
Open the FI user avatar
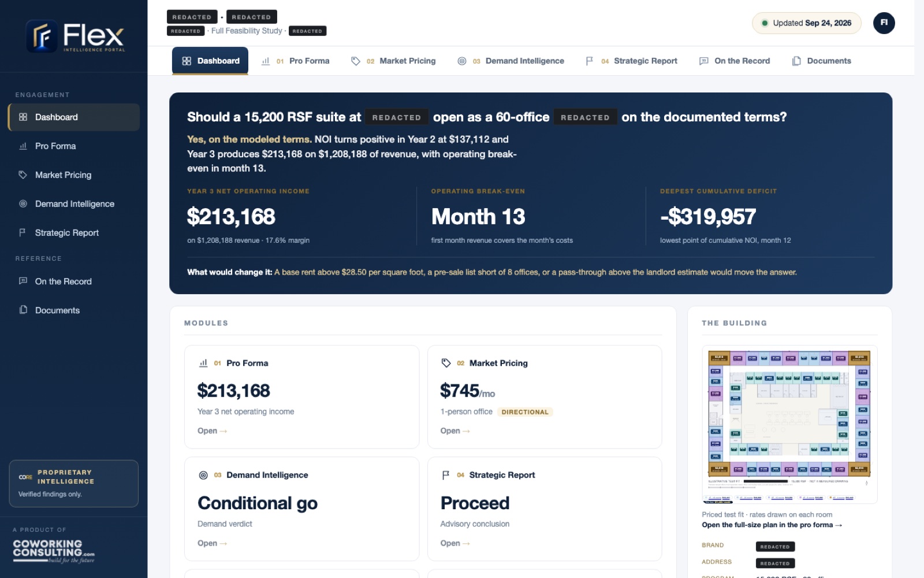[884, 23]
